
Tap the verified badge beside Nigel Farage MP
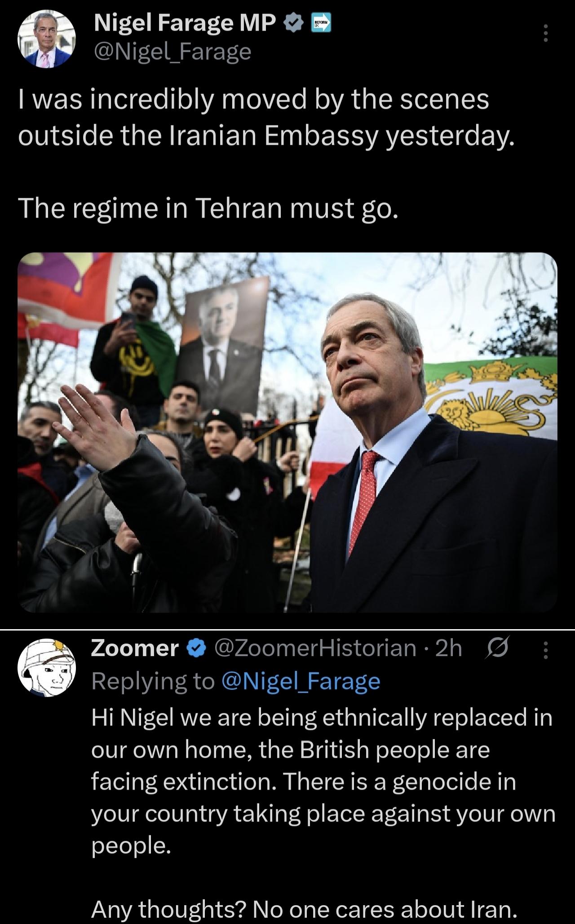coord(293,23)
